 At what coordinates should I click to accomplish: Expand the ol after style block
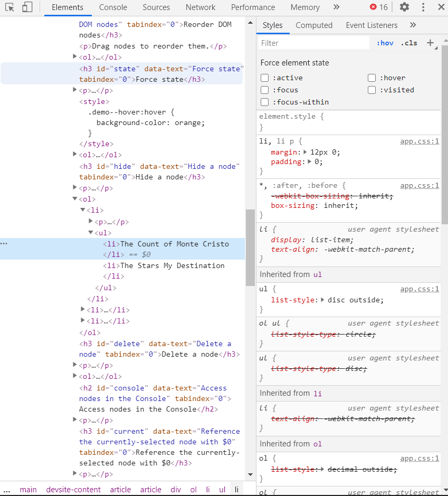pyautogui.click(x=75, y=154)
